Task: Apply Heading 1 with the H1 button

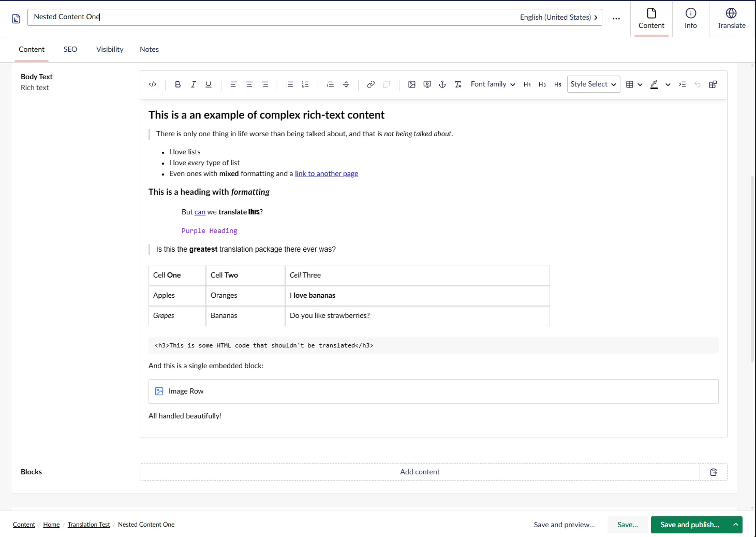Action: 527,84
